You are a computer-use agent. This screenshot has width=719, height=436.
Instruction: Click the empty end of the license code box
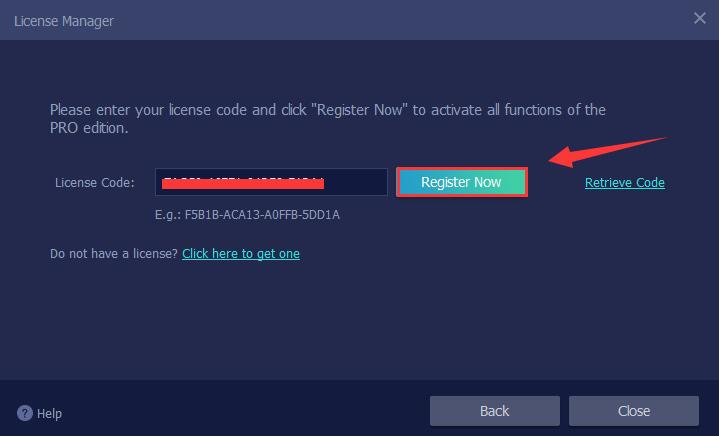pos(356,182)
